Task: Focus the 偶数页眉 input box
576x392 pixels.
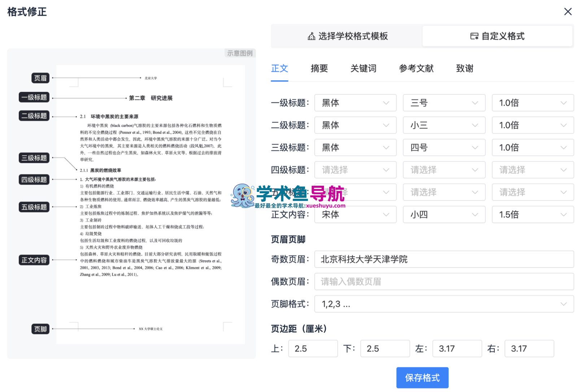Action: point(444,282)
